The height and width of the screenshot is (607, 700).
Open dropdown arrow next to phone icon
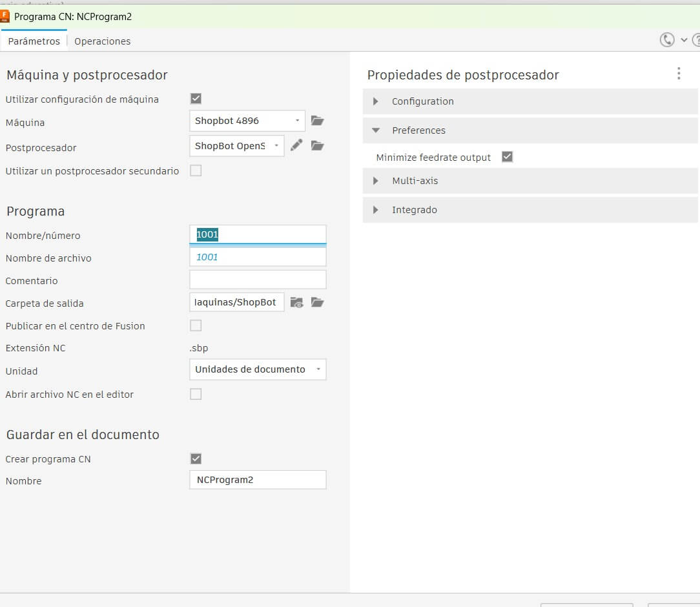(684, 40)
